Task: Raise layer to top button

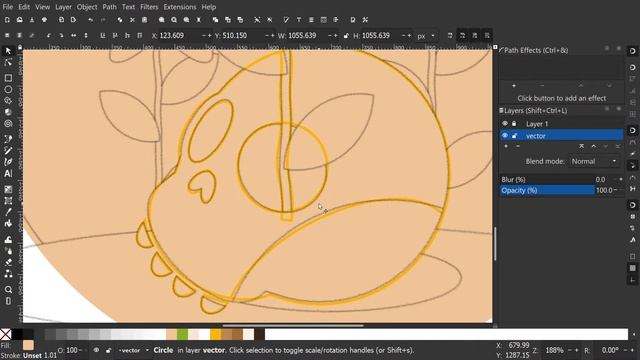Action: (581, 146)
